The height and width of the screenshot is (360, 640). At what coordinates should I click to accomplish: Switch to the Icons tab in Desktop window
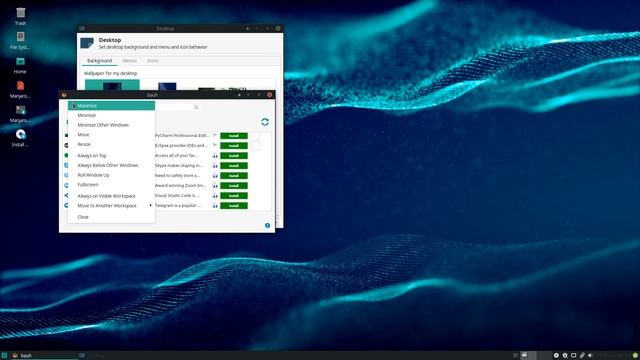(153, 61)
